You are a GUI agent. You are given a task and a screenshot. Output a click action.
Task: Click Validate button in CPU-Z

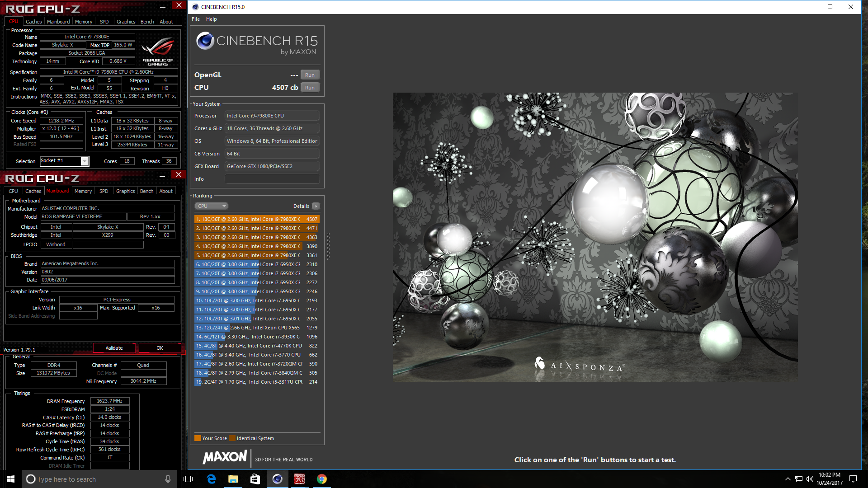click(114, 348)
